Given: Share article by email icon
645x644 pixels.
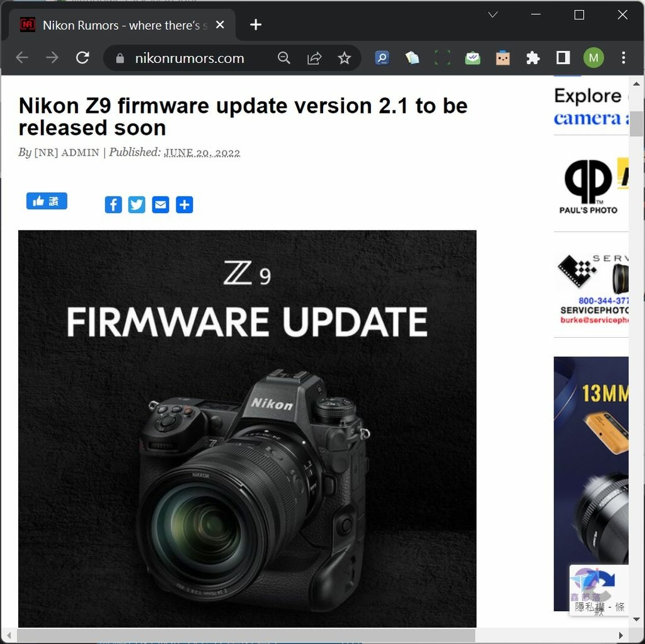Looking at the screenshot, I should pyautogui.click(x=161, y=205).
